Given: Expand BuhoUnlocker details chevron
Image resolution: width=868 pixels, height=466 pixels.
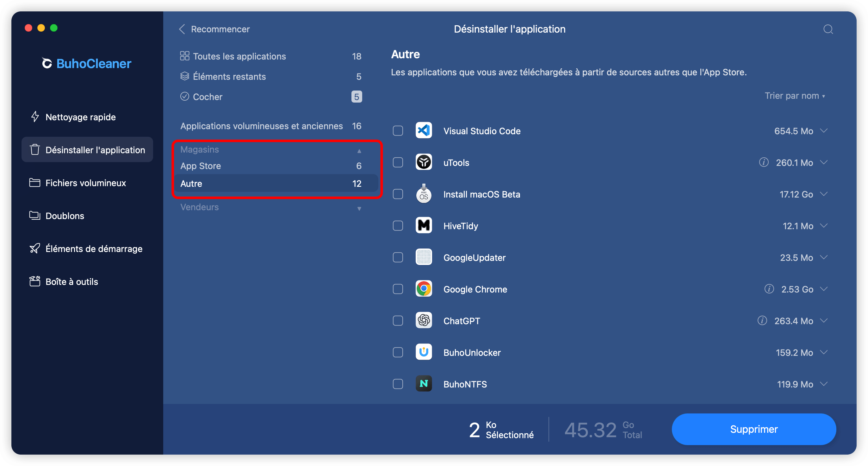Looking at the screenshot, I should click(x=823, y=352).
